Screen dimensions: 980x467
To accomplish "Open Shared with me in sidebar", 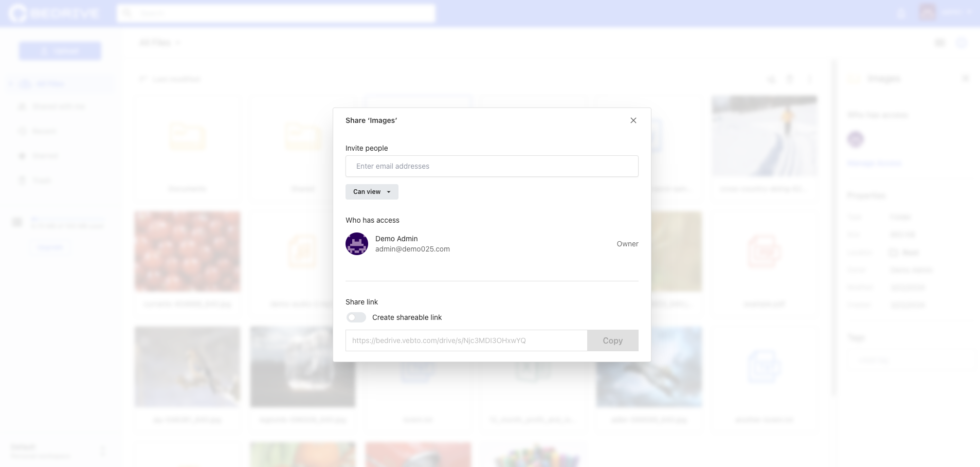I will pos(58,106).
